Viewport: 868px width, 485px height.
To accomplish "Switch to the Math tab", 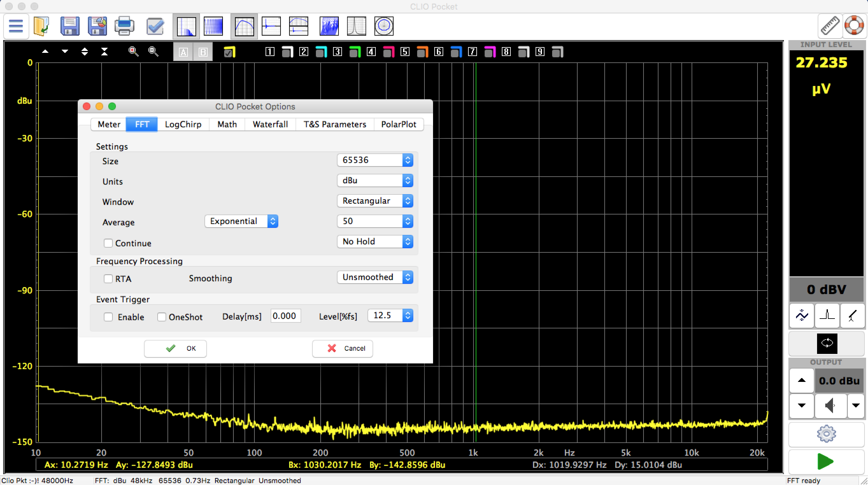I will (x=227, y=124).
